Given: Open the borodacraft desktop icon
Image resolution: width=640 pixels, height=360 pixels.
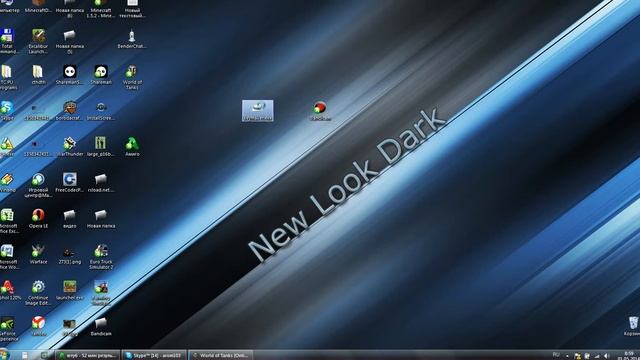Looking at the screenshot, I should [70, 111].
